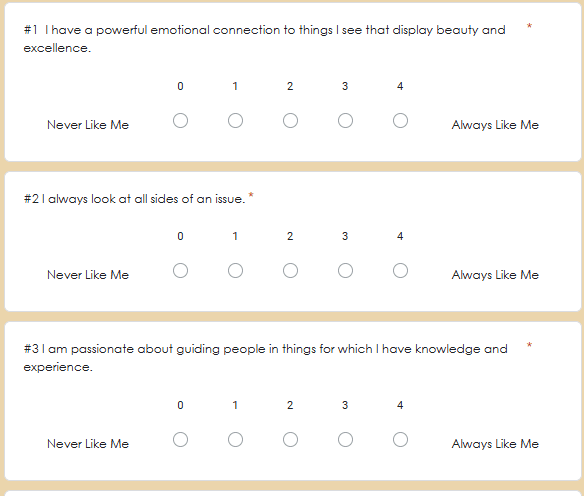Pick rating 2 for question #3
Image resolution: width=584 pixels, height=496 pixels.
tap(290, 440)
